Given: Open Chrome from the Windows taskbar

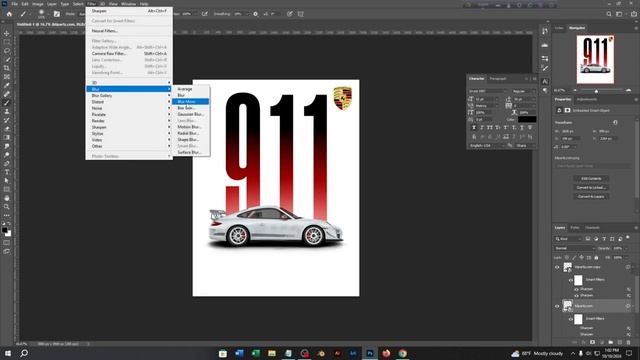Looking at the screenshot, I should pos(402,353).
